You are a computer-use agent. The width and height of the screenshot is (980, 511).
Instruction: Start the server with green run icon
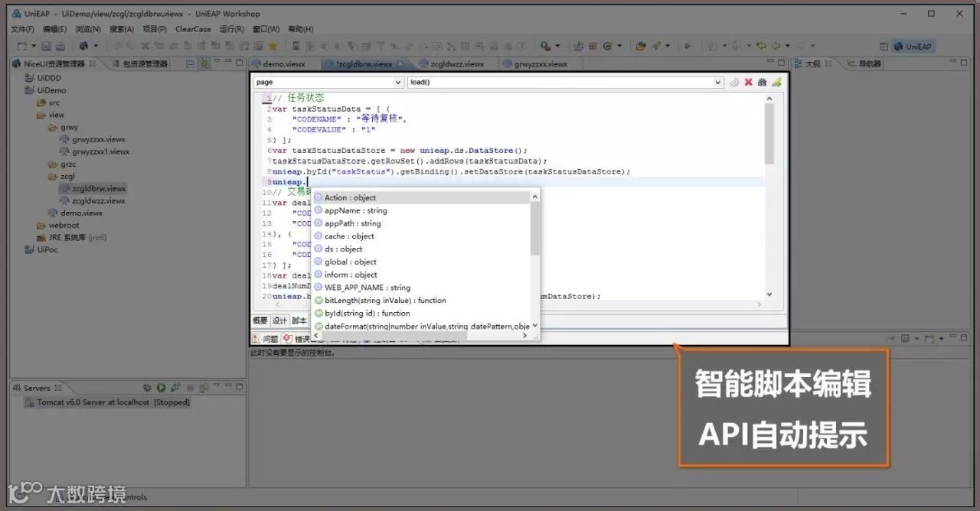pyautogui.click(x=161, y=388)
